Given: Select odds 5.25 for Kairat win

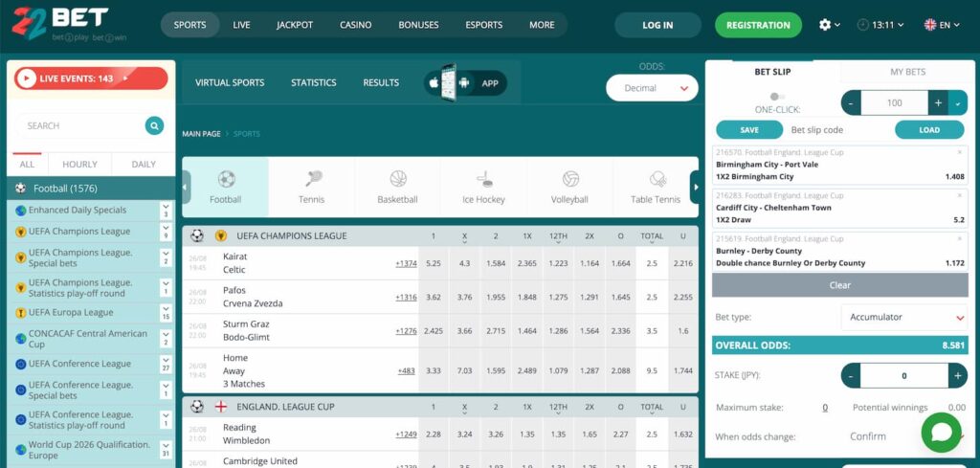Looking at the screenshot, I should click(x=434, y=264).
